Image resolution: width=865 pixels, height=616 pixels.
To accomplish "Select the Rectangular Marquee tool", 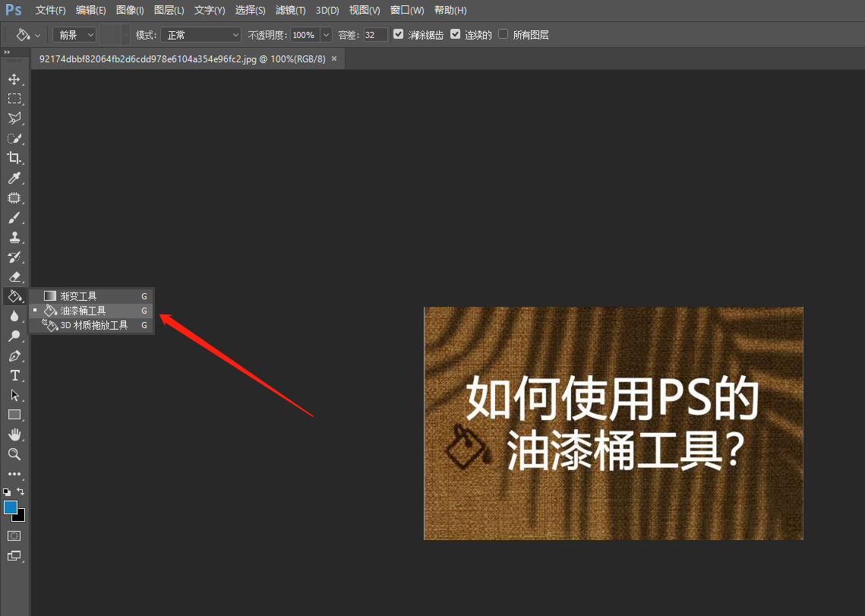I will tap(15, 98).
